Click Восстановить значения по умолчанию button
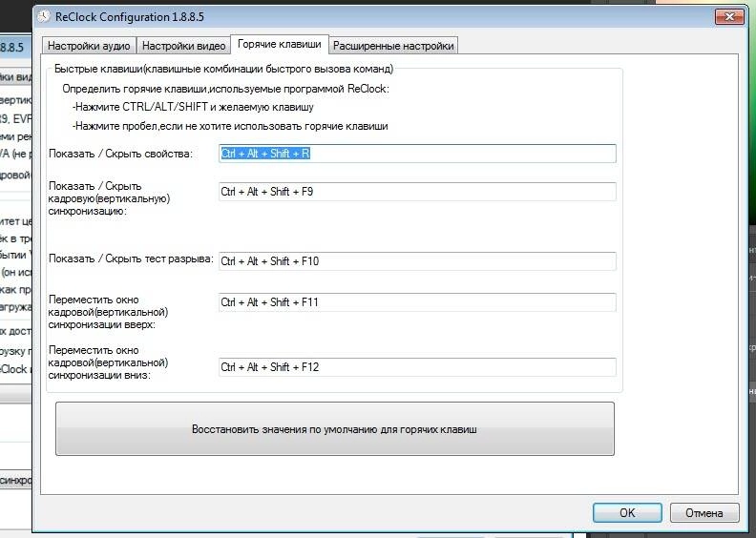 click(335, 428)
